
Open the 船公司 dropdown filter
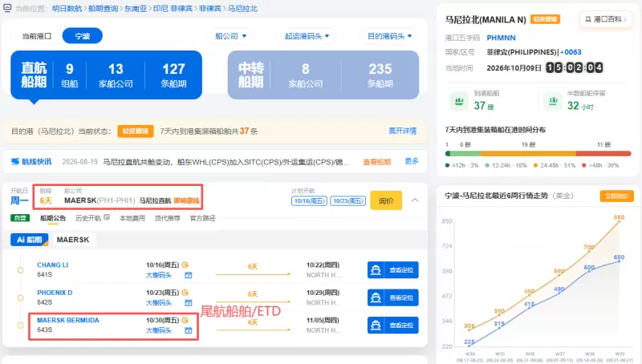tap(230, 36)
